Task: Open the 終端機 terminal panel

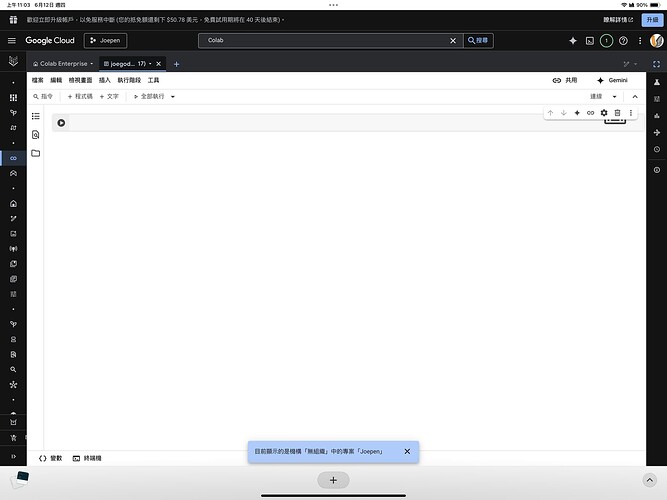Action: [87, 458]
